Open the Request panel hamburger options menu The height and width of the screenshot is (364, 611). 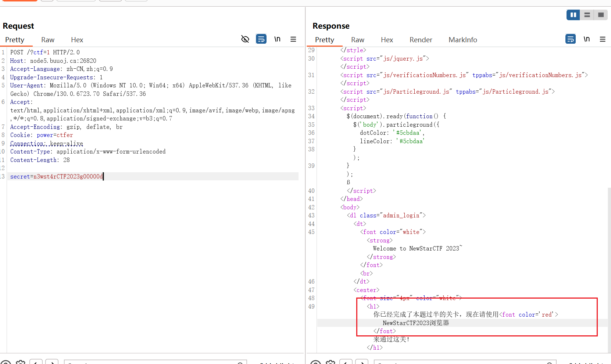coord(293,39)
